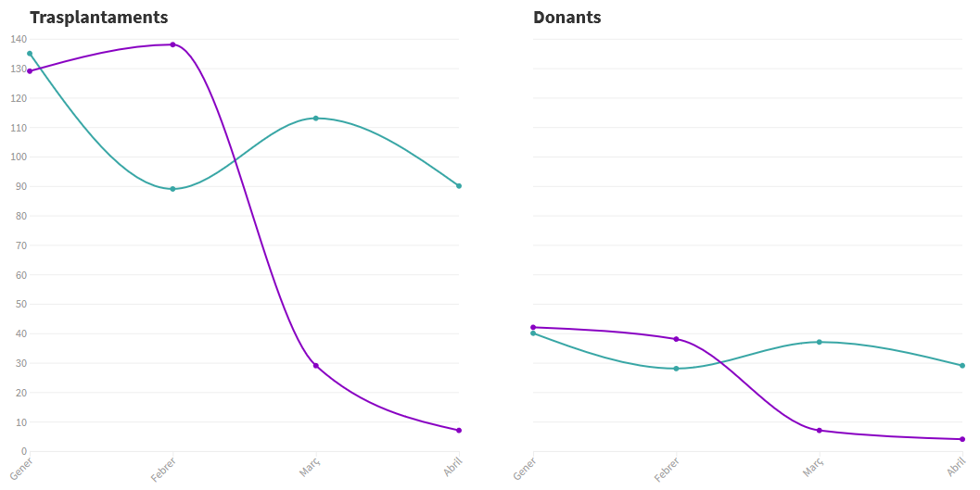The image size is (980, 490).
Task: Select purple Febrer data point in Donants
Action: point(676,339)
